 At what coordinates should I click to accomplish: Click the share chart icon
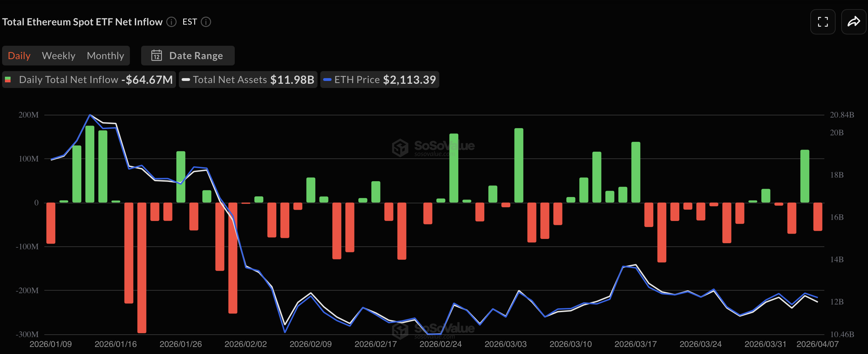pyautogui.click(x=854, y=21)
